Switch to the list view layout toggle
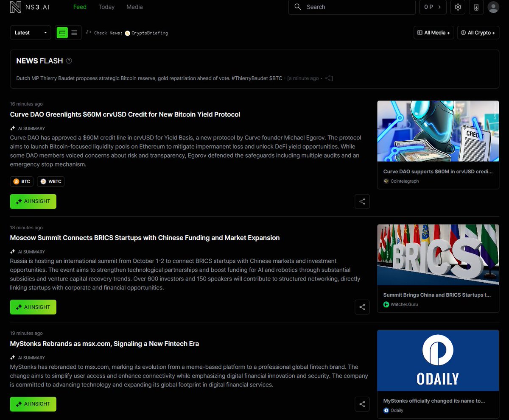The height and width of the screenshot is (420, 509). tap(74, 33)
